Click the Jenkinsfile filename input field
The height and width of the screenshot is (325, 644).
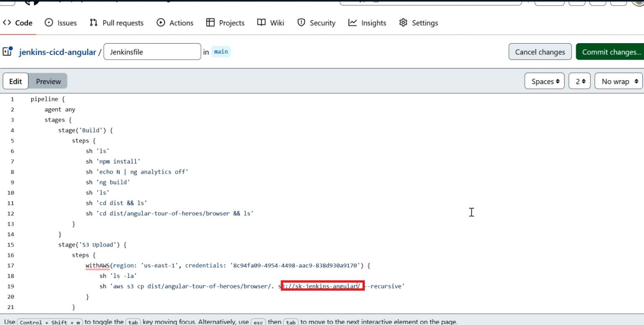(152, 51)
